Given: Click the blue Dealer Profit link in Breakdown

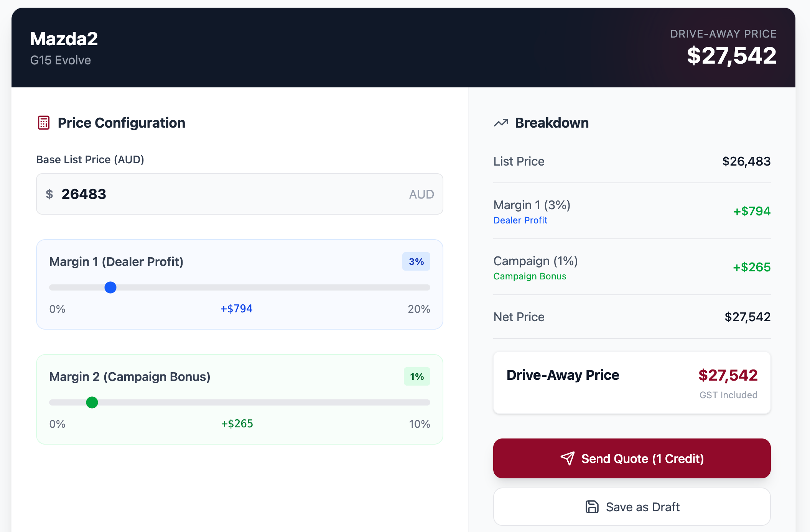Looking at the screenshot, I should coord(520,220).
